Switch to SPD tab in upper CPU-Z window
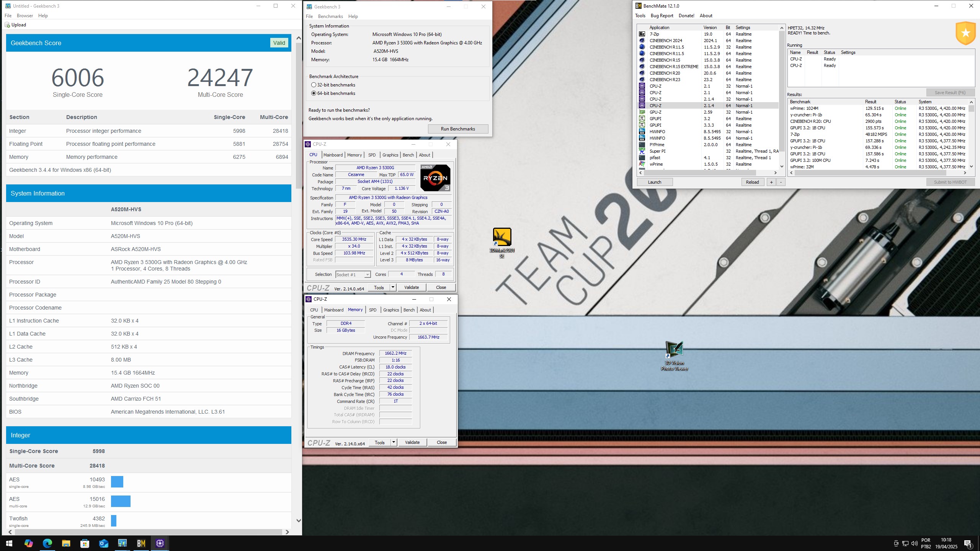 372,155
